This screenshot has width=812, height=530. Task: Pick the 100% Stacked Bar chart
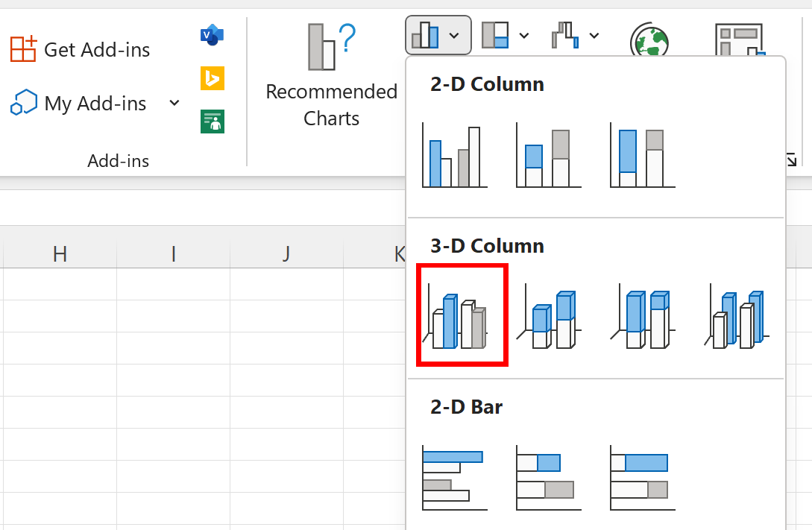(641, 477)
